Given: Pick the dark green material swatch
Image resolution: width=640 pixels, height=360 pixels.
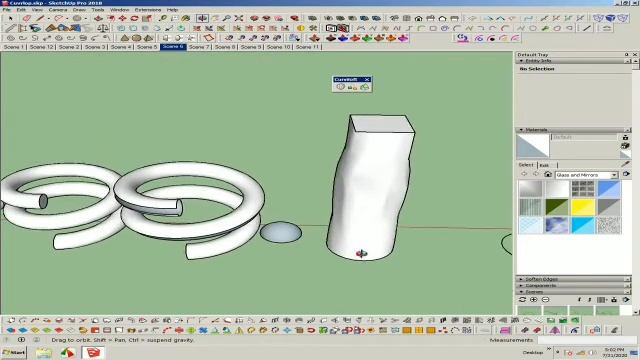Looking at the screenshot, I should (x=557, y=207).
